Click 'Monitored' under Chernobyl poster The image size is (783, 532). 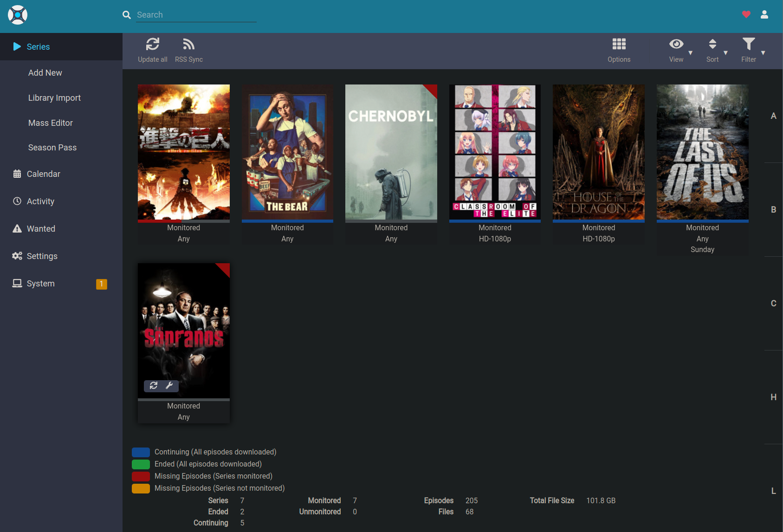click(391, 228)
